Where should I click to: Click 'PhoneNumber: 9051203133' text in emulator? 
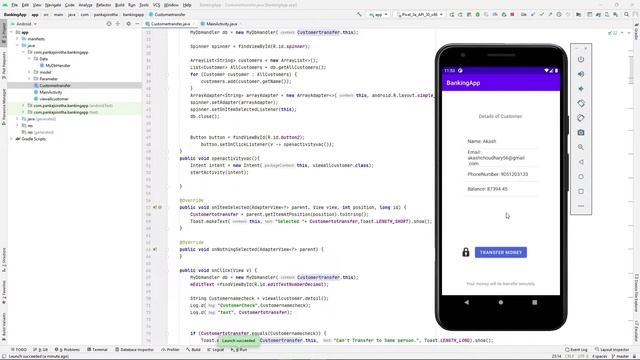pos(498,174)
